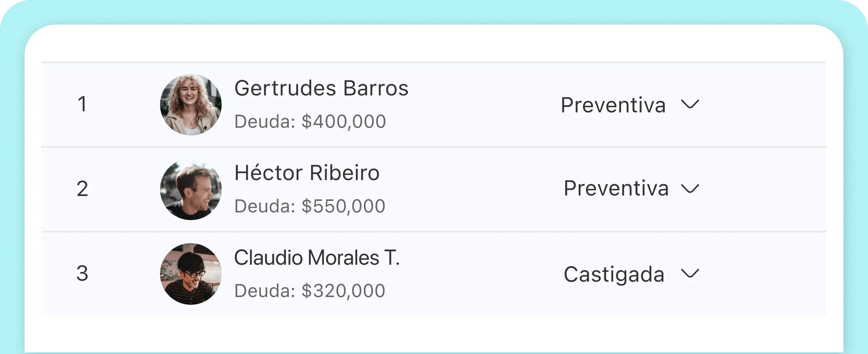Select the Deuda: $550,000 amount
The width and height of the screenshot is (868, 354).
click(310, 206)
